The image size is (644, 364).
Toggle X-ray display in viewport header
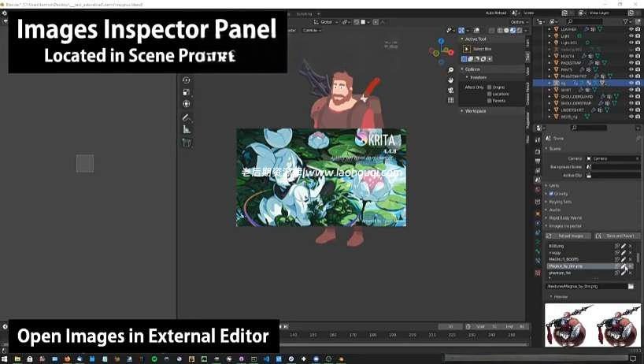pyautogui.click(x=491, y=31)
